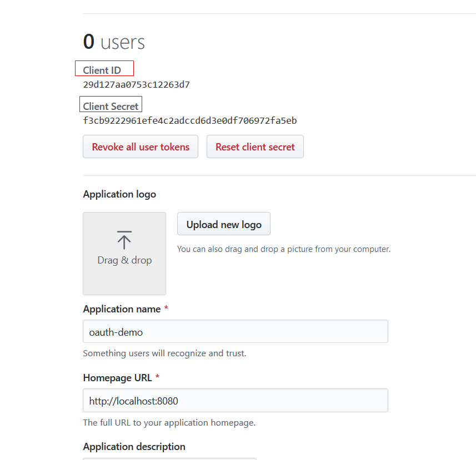Click the Homepage URL label
Viewport: 476px width, 460px height.
[117, 378]
